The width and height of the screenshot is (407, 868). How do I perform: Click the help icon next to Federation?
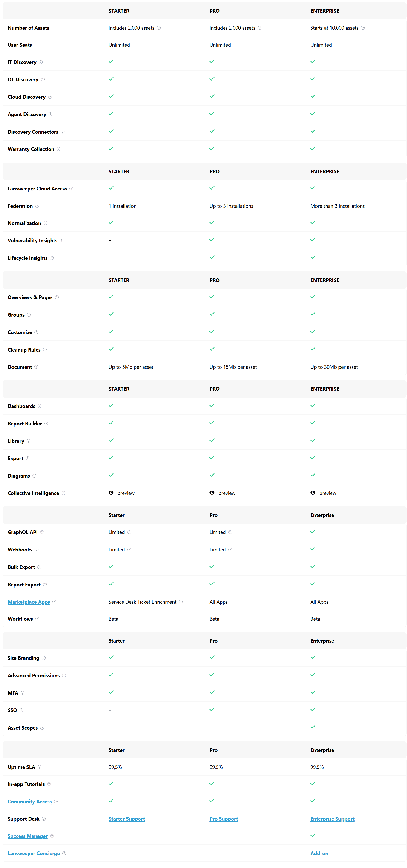(x=37, y=205)
